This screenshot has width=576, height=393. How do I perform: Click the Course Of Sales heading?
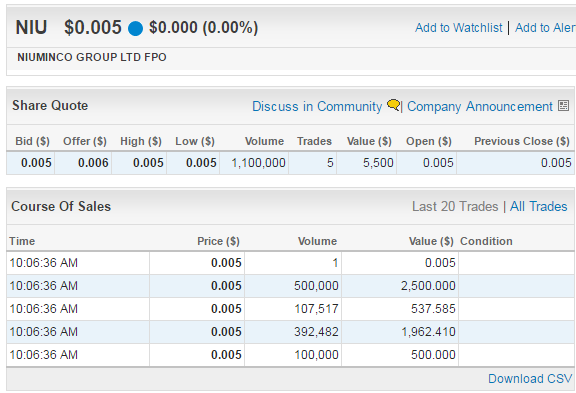61,206
